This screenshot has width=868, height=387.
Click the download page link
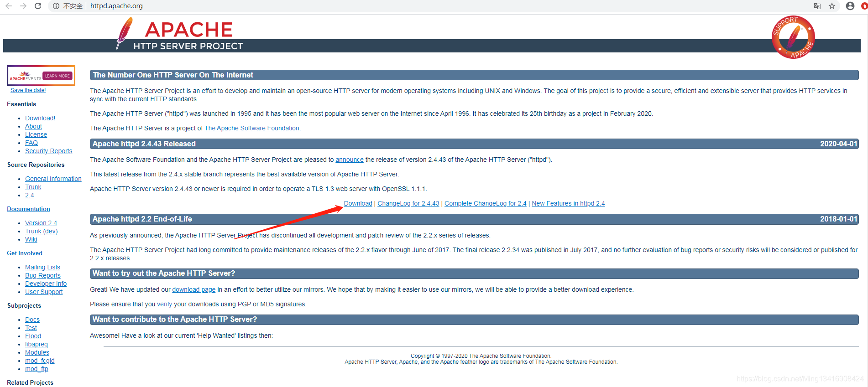194,289
